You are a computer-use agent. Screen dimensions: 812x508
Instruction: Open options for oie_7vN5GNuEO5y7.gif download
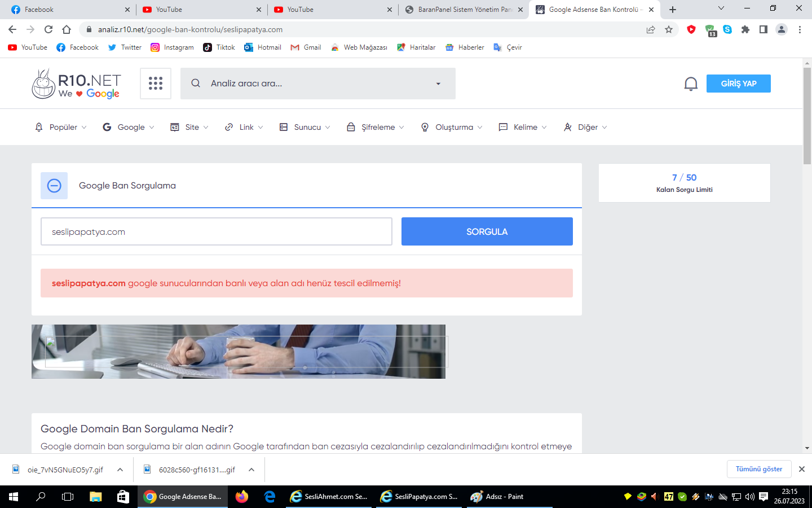120,470
